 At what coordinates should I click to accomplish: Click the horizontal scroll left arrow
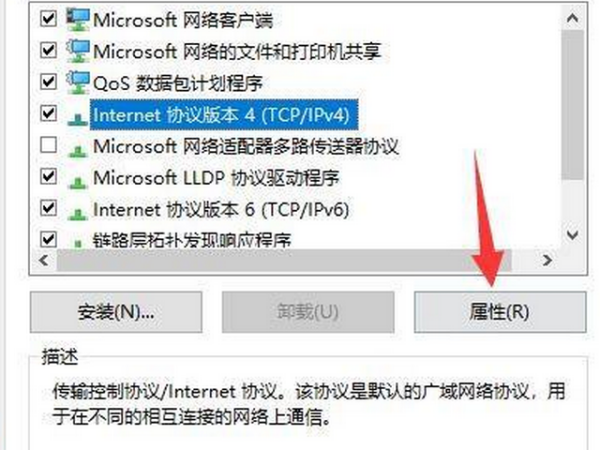44,260
